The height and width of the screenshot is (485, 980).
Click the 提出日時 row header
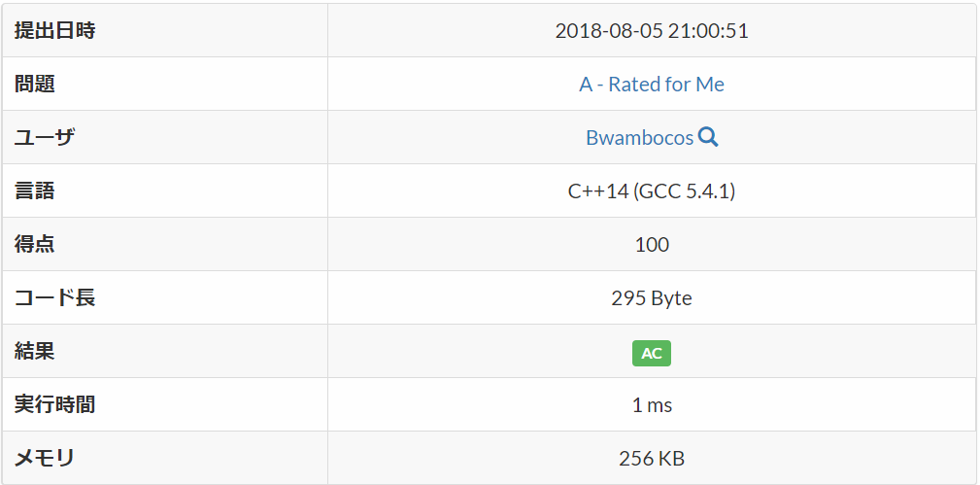(x=165, y=31)
